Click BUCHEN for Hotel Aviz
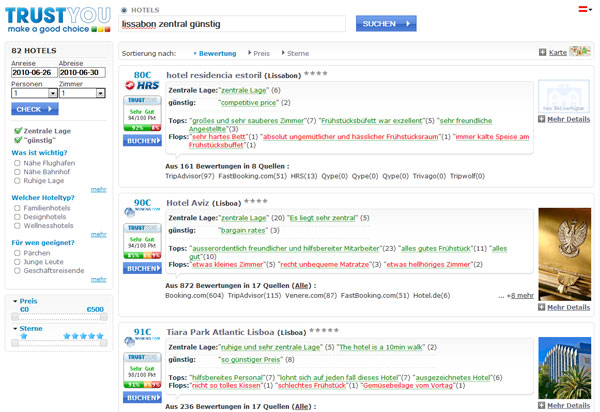 click(x=142, y=269)
